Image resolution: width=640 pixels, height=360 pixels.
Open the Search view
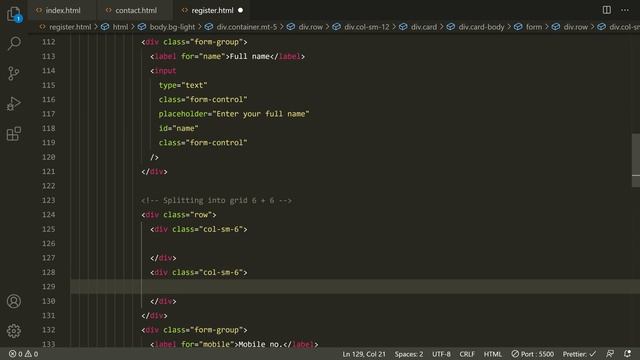(x=14, y=43)
